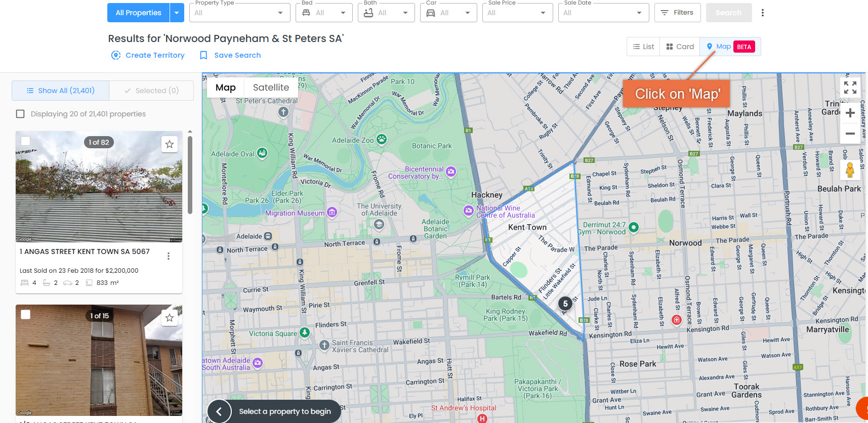The height and width of the screenshot is (423, 868).
Task: Open the brick building property photo
Action: pos(99,360)
